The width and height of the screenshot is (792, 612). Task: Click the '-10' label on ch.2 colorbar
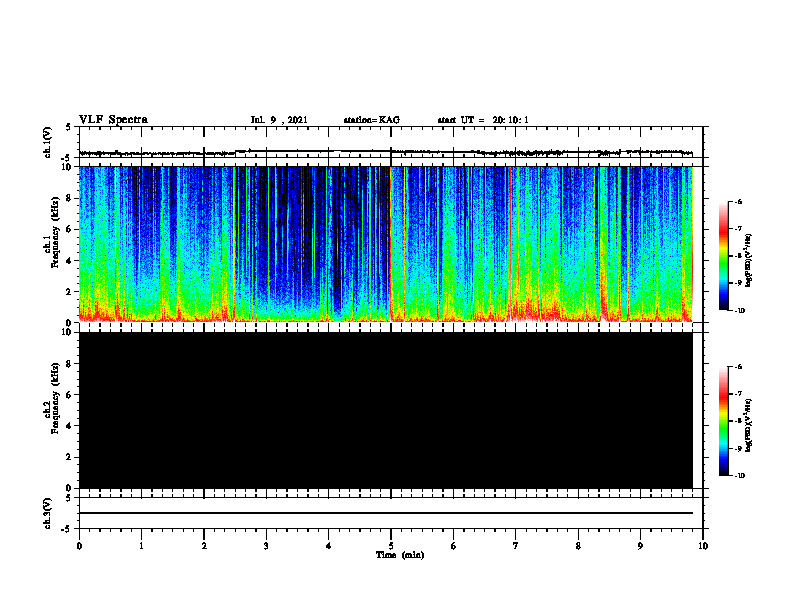(739, 476)
